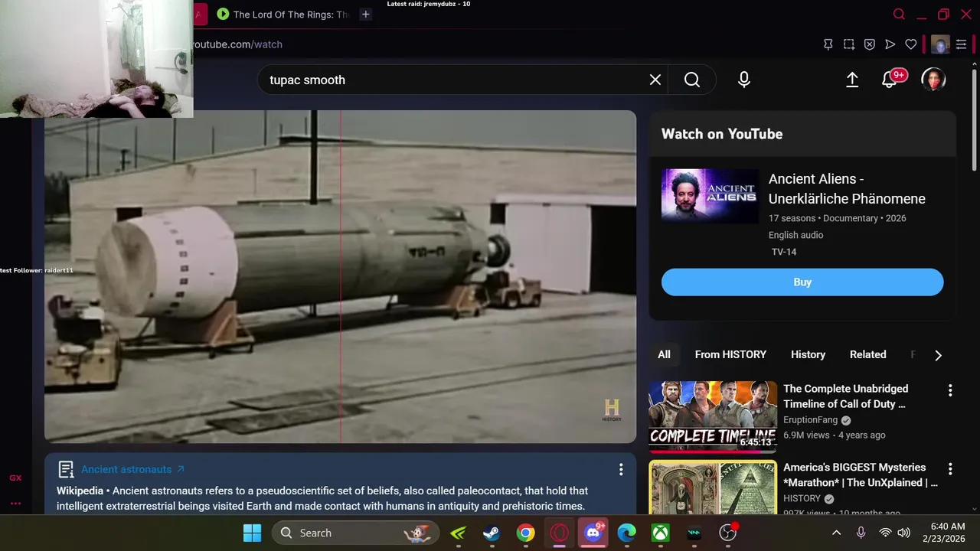The image size is (980, 551).
Task: Open the YouTube account avatar menu
Action: click(933, 80)
